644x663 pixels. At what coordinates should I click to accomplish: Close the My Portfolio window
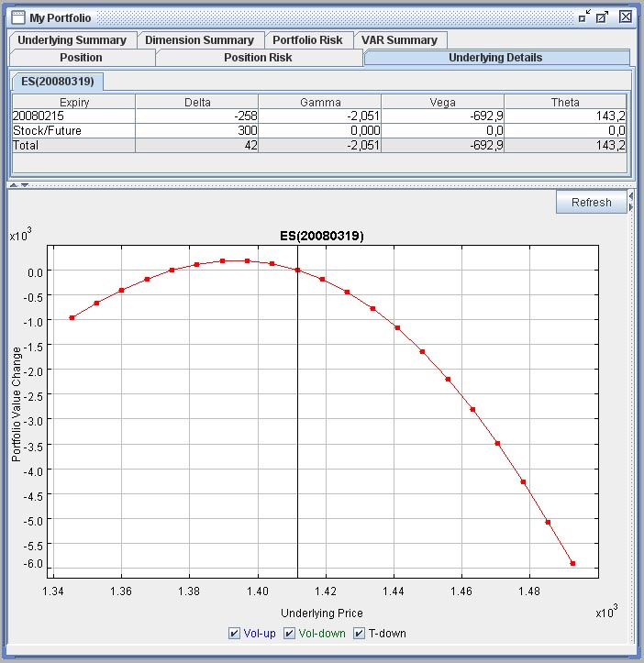625,17
